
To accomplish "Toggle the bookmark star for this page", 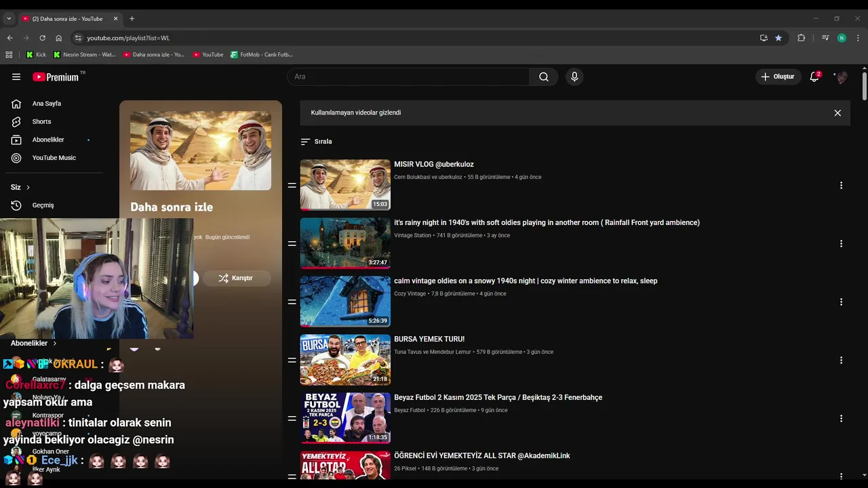I will pyautogui.click(x=778, y=38).
